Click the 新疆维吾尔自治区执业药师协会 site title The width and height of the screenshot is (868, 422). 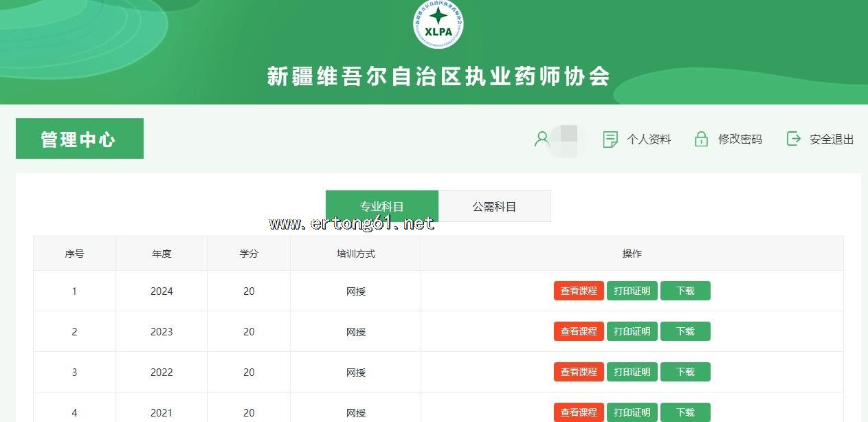(438, 76)
